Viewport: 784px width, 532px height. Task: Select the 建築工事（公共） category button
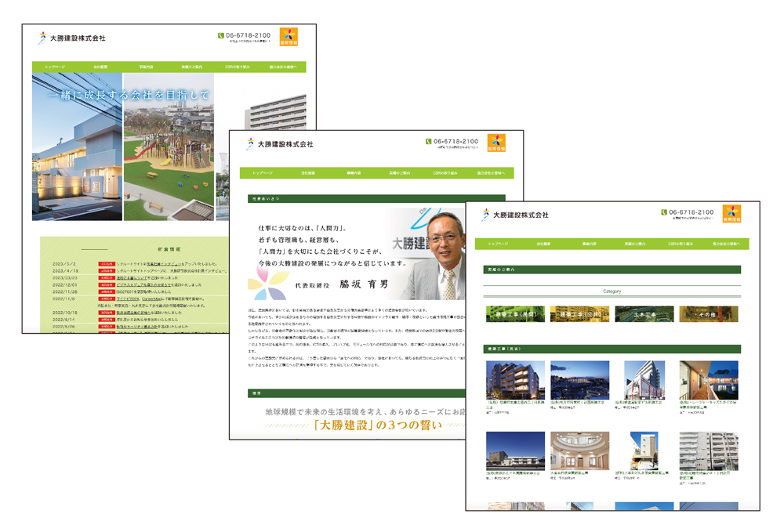click(x=579, y=314)
